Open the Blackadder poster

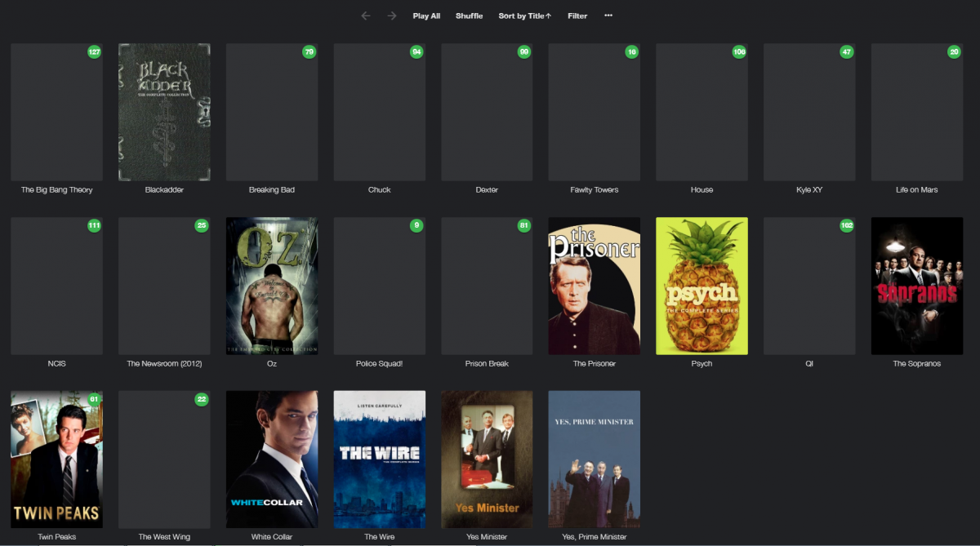pos(164,113)
